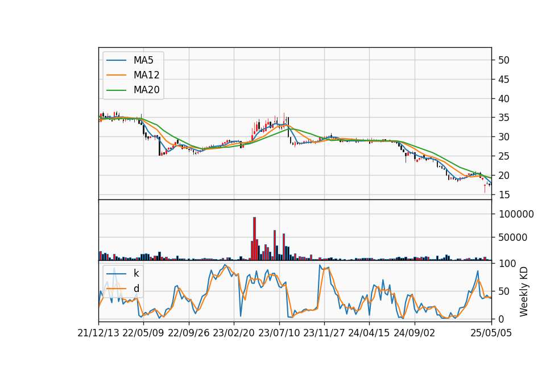Image resolution: width=546 pixels, height=392 pixels.
Task: Click the date label 24/09/02
Action: (415, 333)
